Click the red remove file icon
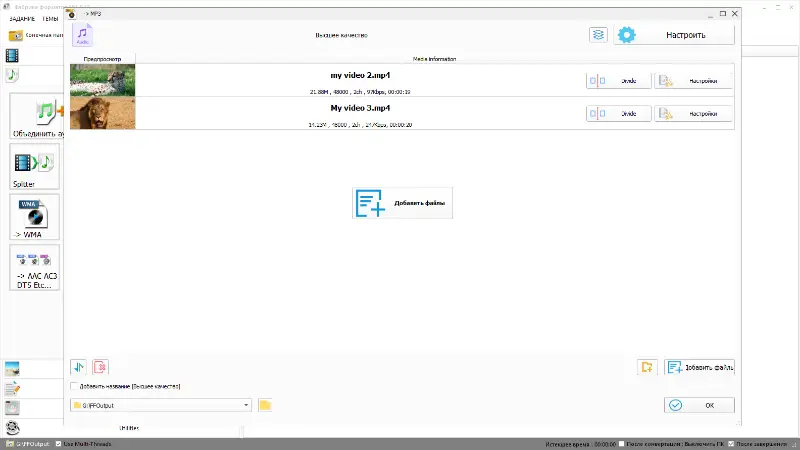 101,367
